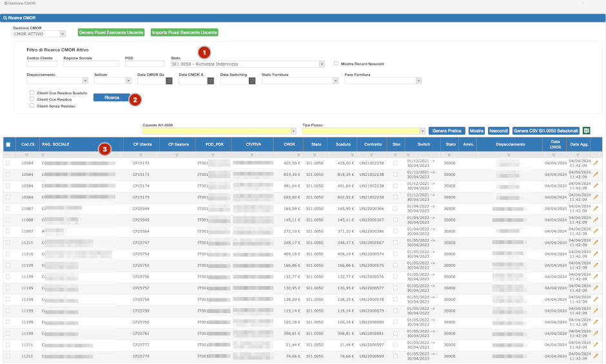Toggle the Stor. checkbox in row CP15174

point(395,186)
